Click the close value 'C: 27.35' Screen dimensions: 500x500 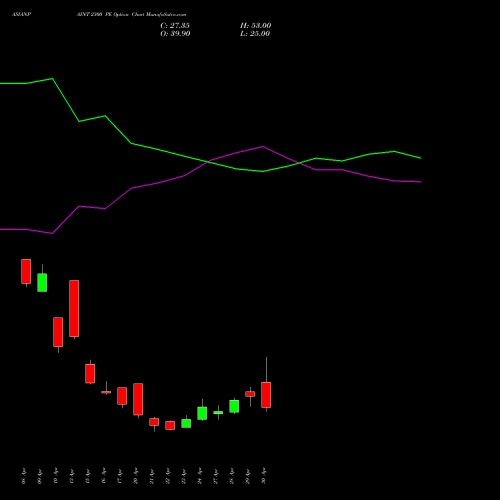tap(175, 26)
